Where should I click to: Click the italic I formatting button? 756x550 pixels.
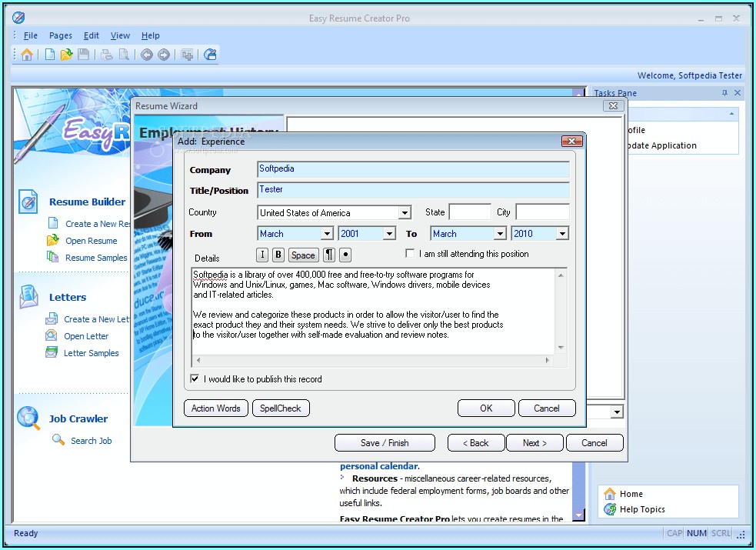(262, 255)
